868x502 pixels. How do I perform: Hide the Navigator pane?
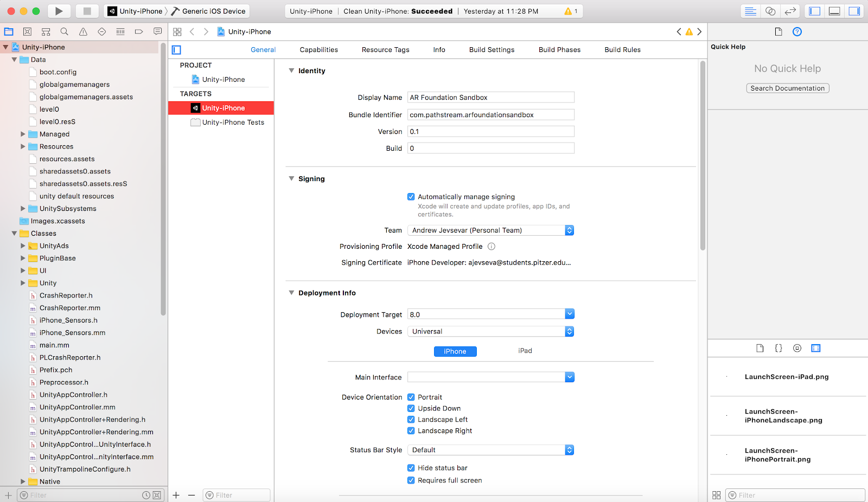coord(814,11)
